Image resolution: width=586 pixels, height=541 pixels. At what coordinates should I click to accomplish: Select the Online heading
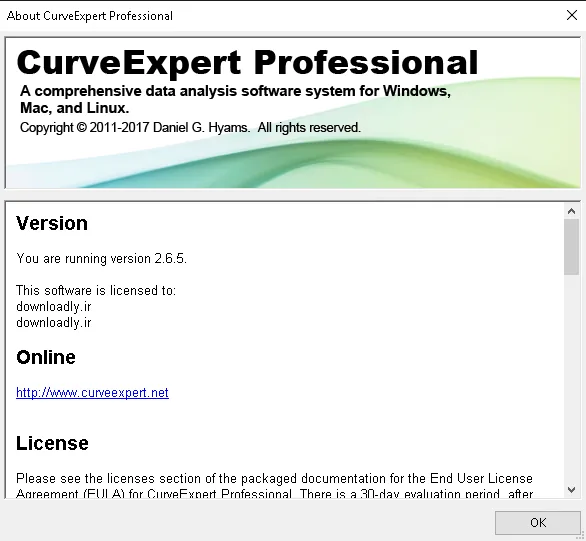[46, 357]
